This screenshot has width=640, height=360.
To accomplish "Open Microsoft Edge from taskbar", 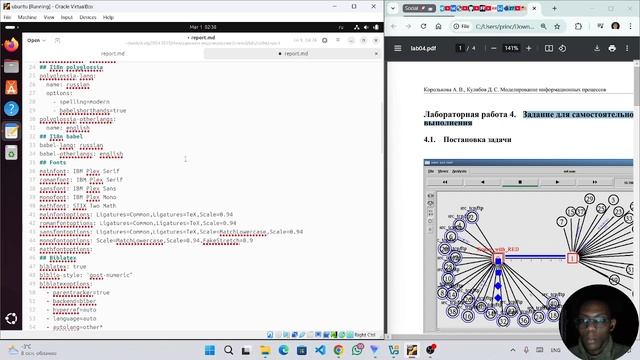I will point(283,350).
